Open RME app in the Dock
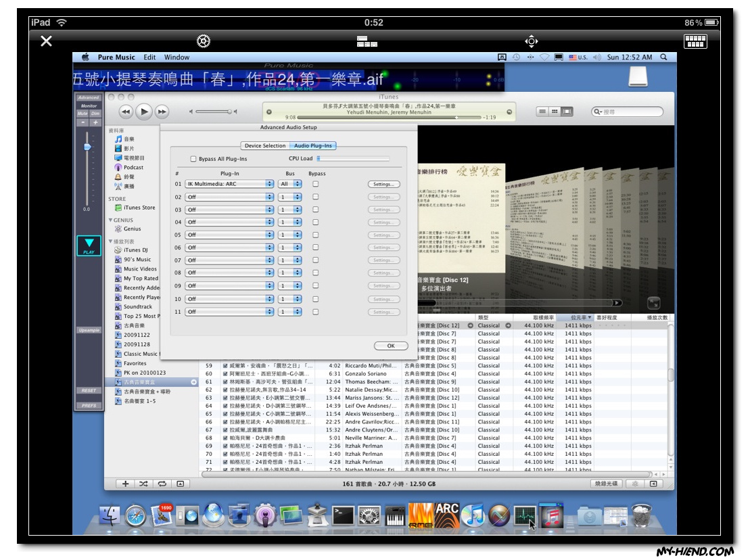The image size is (750, 560). click(421, 515)
